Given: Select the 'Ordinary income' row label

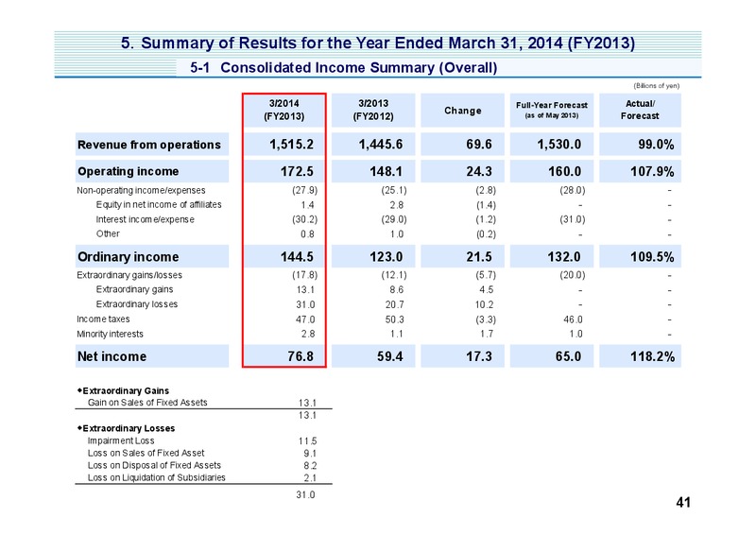Looking at the screenshot, I should (152, 257).
